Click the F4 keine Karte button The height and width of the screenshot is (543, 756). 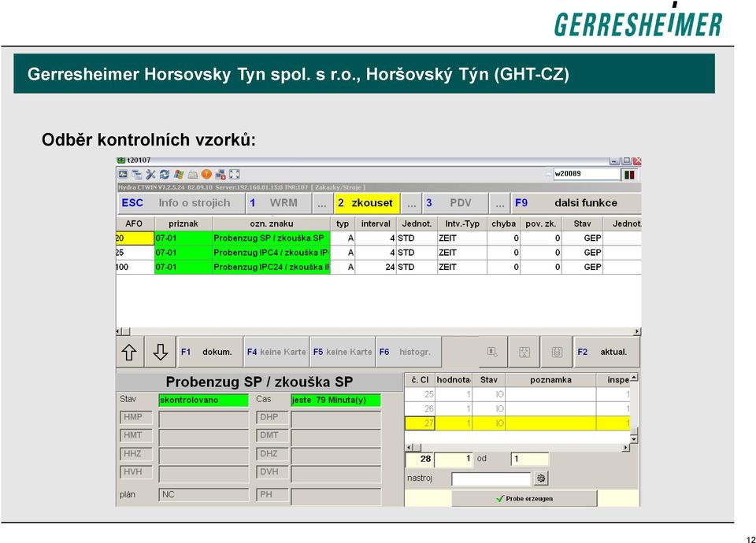tap(276, 353)
